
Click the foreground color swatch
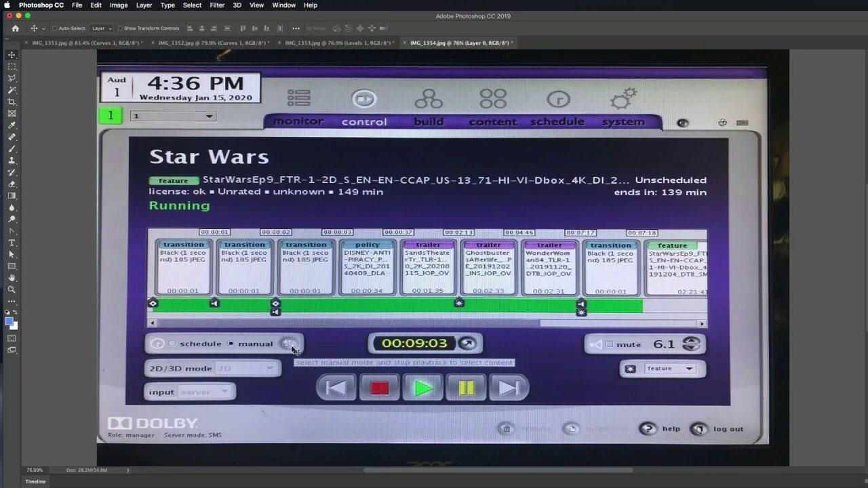coord(9,321)
